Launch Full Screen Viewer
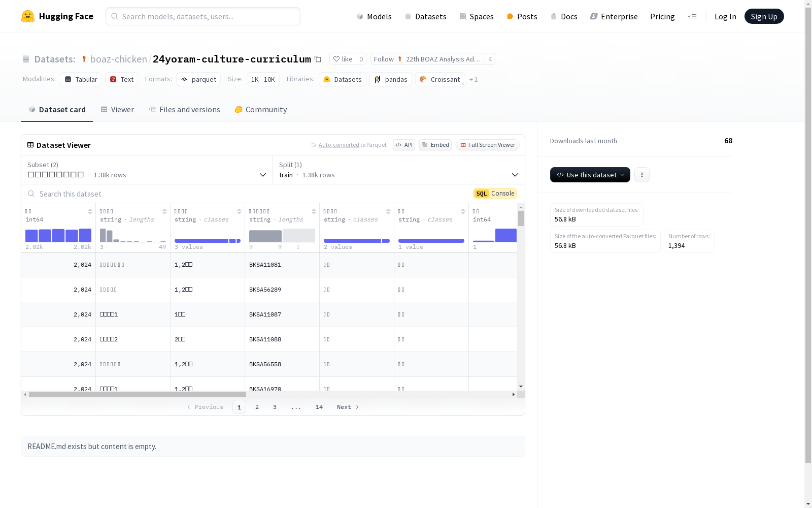812x508 pixels. 487,145
